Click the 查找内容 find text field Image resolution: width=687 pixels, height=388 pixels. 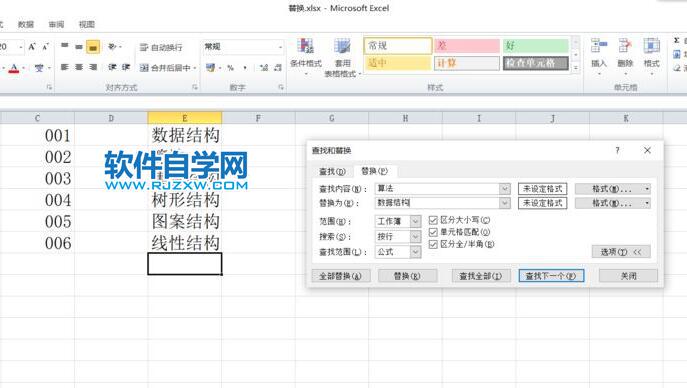[437, 189]
